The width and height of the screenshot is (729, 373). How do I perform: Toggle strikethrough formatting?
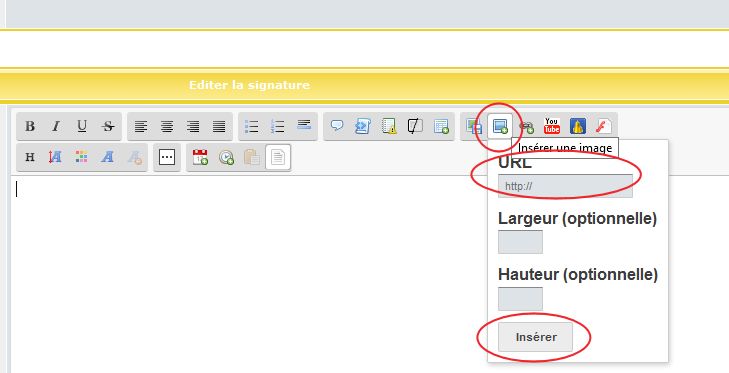tap(108, 126)
